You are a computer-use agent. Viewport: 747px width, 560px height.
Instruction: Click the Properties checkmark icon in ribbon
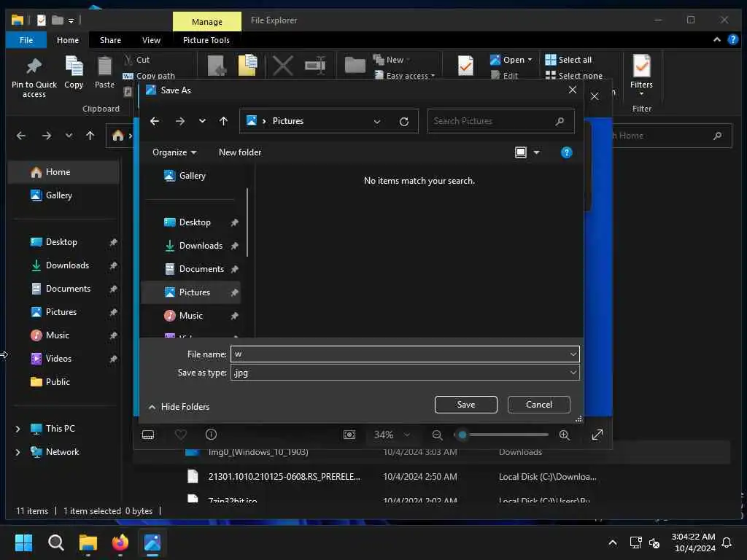[x=465, y=66]
